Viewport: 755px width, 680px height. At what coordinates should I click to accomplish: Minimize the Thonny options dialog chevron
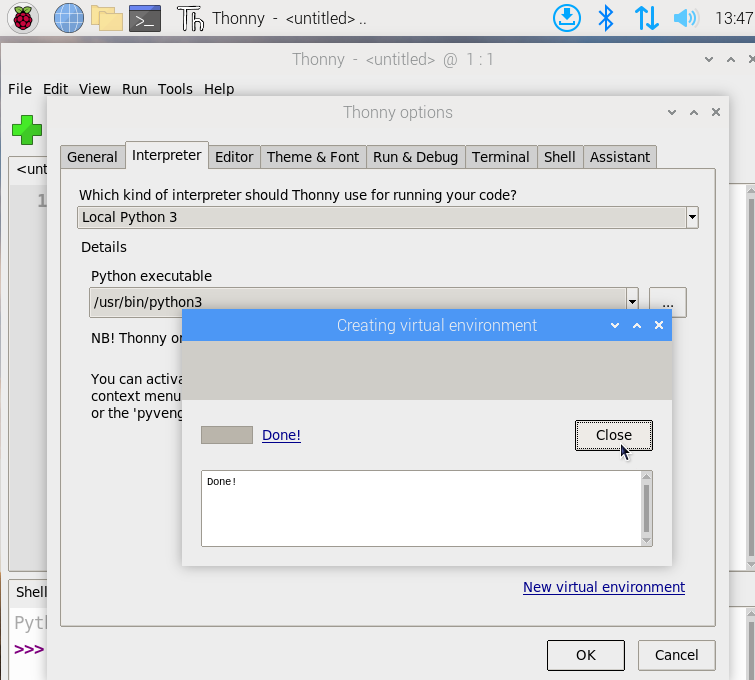pos(672,113)
